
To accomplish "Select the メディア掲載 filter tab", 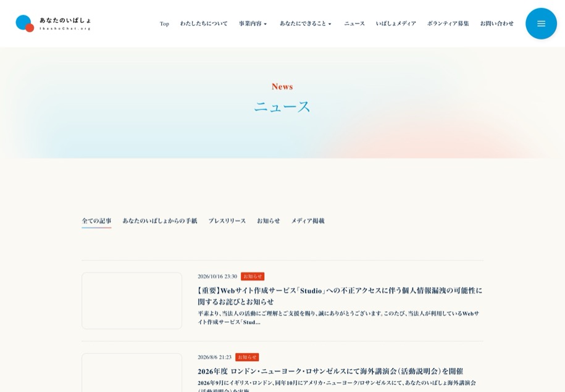I will click(308, 221).
